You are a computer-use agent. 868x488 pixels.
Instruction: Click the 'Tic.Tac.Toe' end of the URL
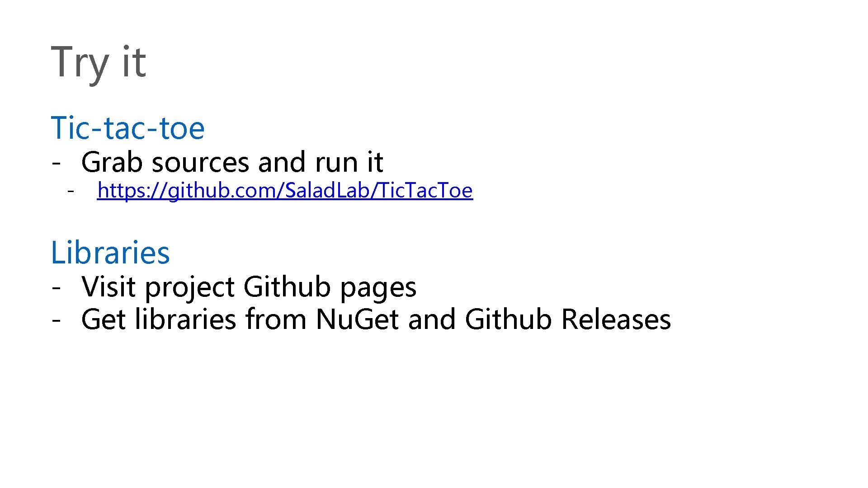(x=425, y=191)
